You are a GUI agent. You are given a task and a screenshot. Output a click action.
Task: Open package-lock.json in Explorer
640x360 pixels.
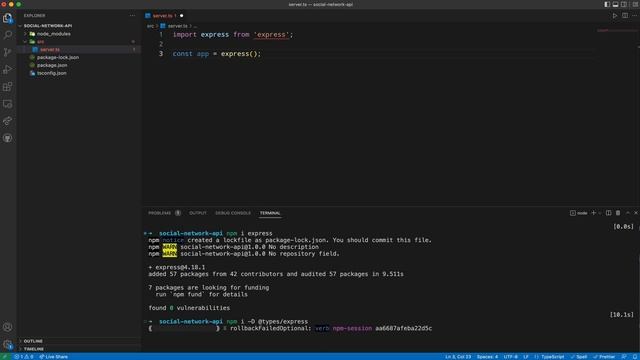click(58, 57)
